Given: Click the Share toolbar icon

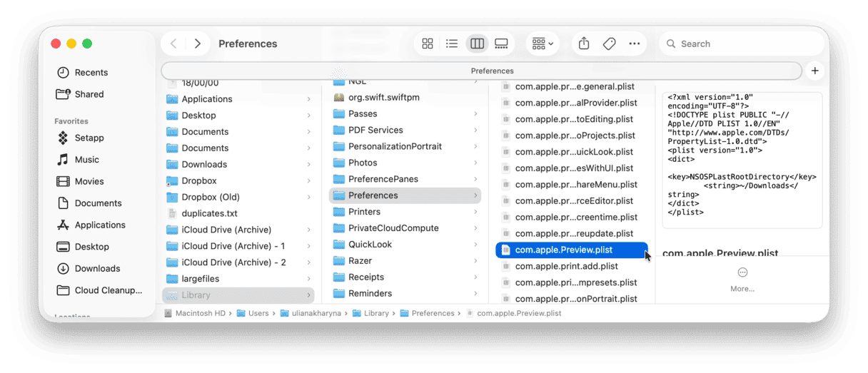Looking at the screenshot, I should (x=584, y=44).
